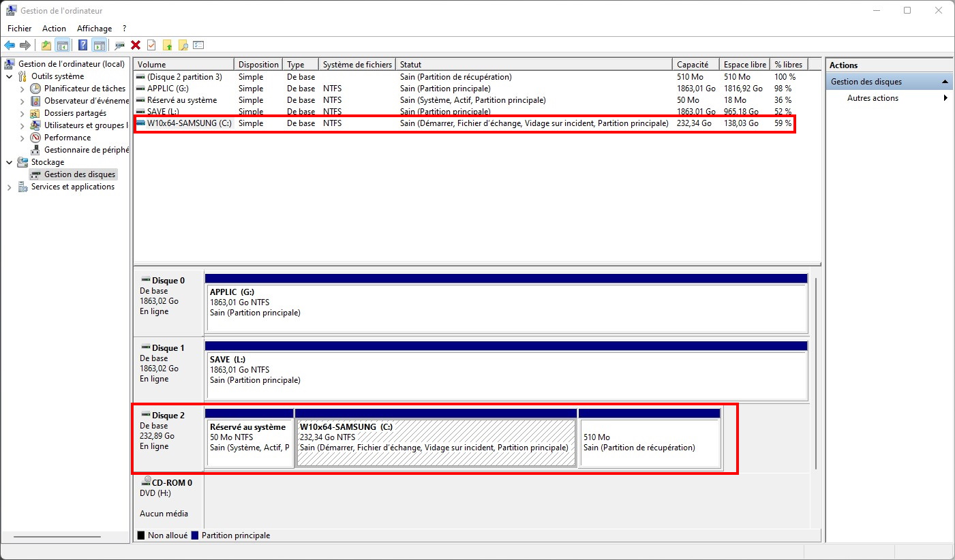Image resolution: width=955 pixels, height=560 pixels.
Task: Open Help via the blue question mark icon
Action: [82, 46]
